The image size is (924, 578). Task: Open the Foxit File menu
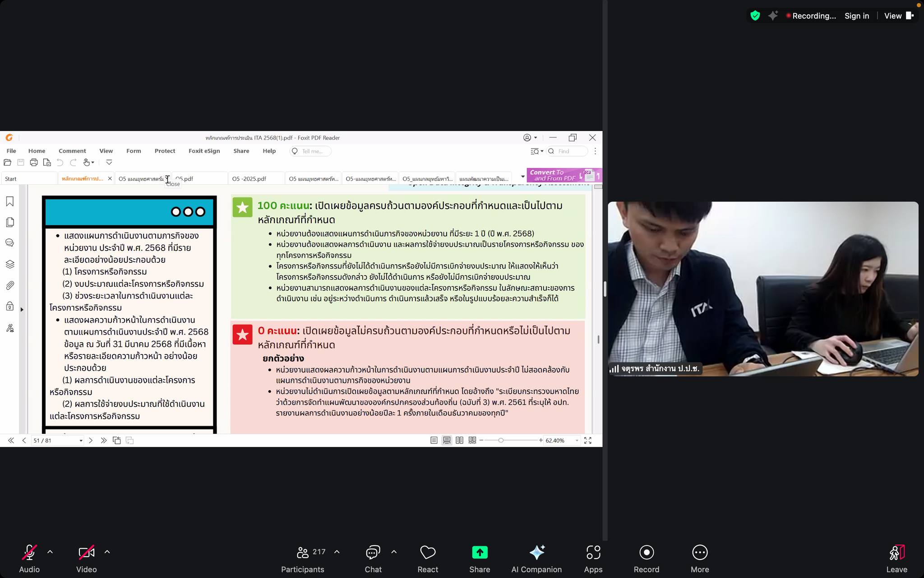pyautogui.click(x=11, y=151)
